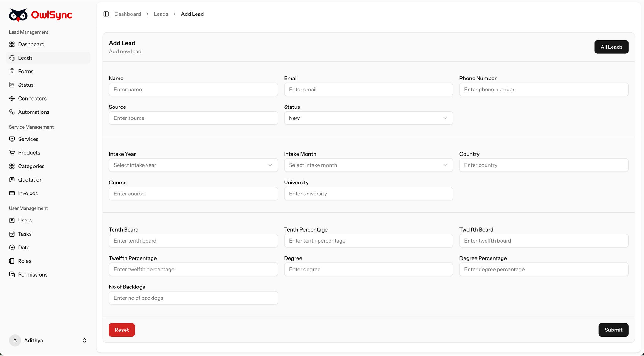Click the red Reset button
The image size is (644, 356).
click(122, 330)
